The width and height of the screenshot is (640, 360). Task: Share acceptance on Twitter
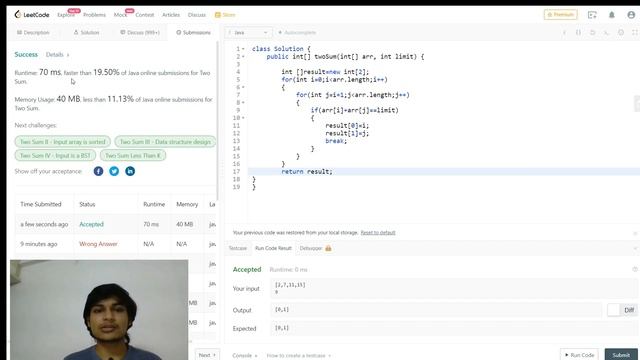[x=114, y=171]
